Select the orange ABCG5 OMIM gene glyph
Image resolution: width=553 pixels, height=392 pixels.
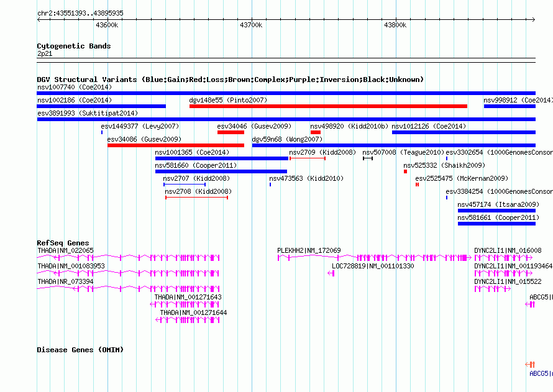pos(530,365)
